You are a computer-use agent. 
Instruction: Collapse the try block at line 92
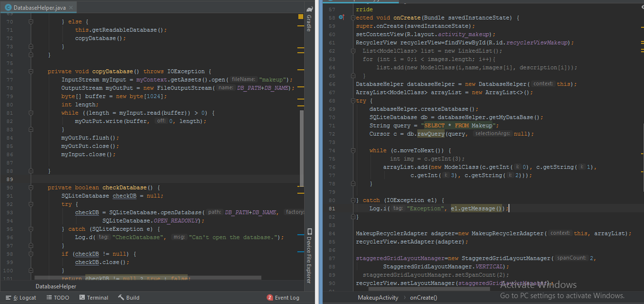[32, 204]
